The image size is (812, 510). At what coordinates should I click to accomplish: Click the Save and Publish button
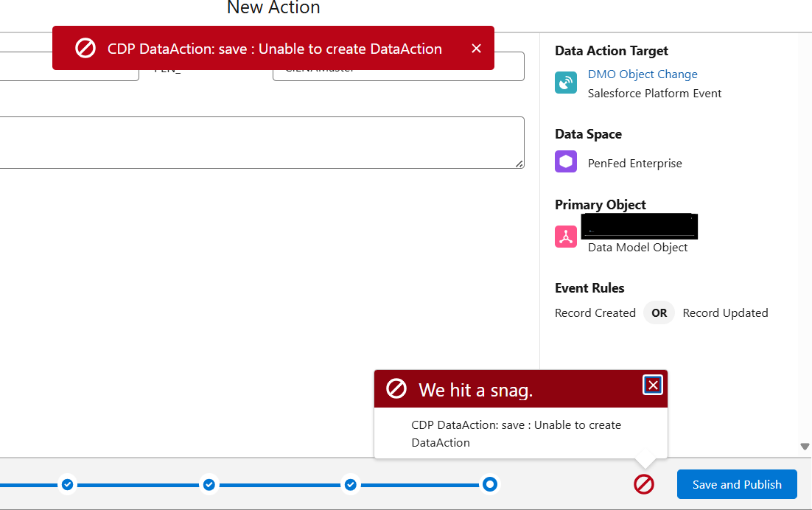[x=736, y=485]
